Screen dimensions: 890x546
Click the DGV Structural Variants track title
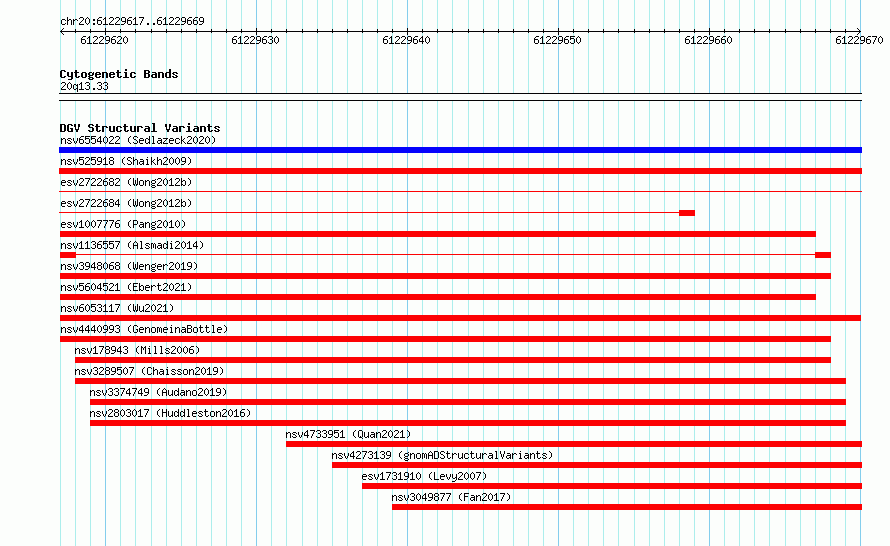point(140,128)
